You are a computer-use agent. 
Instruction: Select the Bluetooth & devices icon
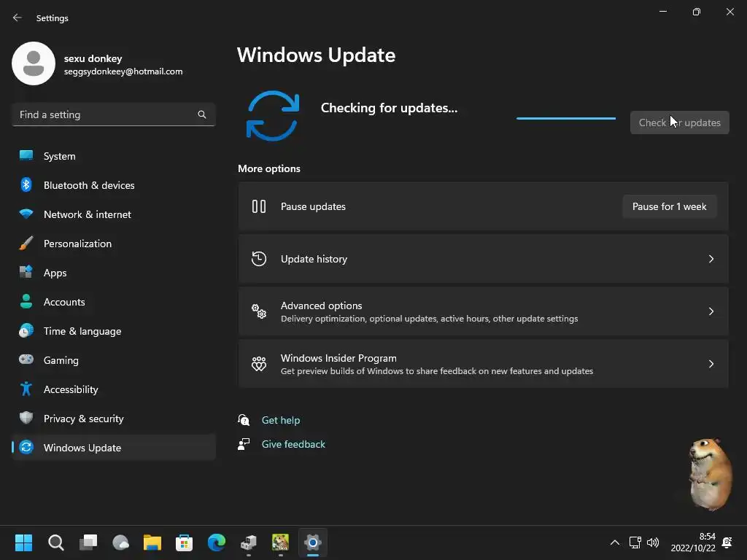[26, 184]
